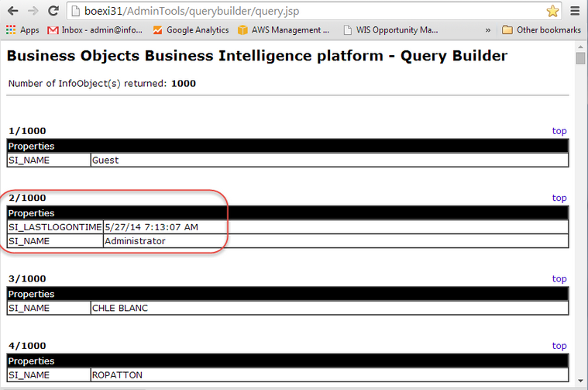Reload the Query Builder page
Viewport: 588px width, 390px height.
coord(53,11)
